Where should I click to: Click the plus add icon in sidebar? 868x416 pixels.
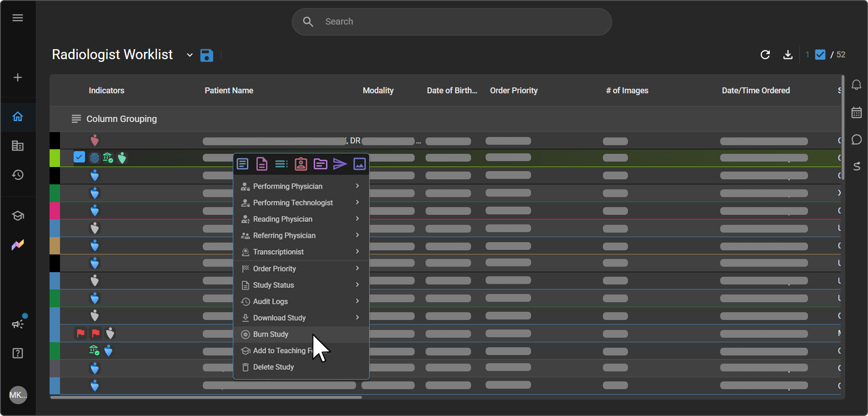click(x=18, y=77)
